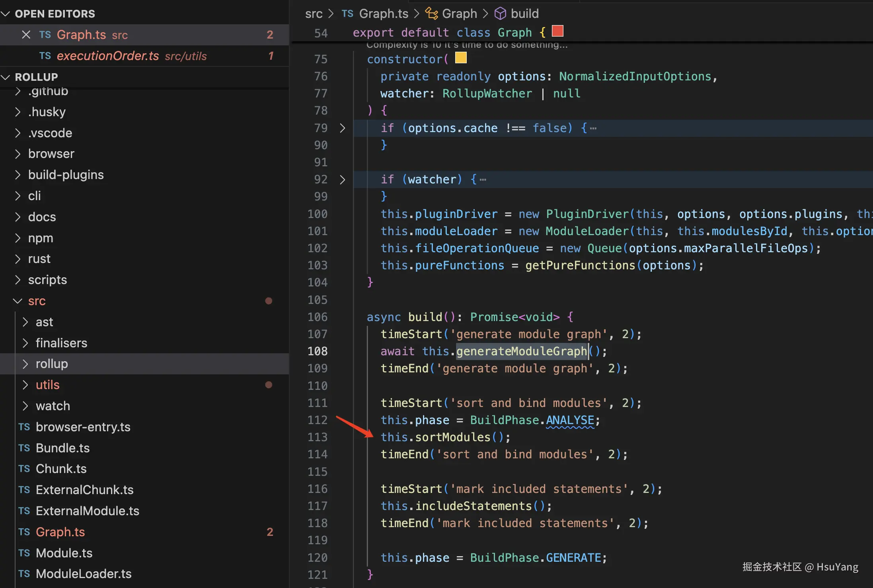Click the red complexity indicator on line 54

point(557,31)
